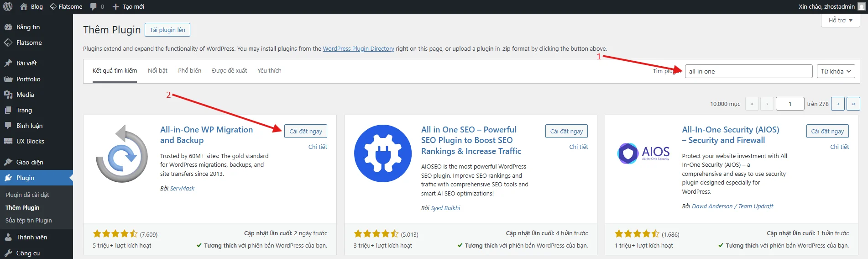Click the Công cụ wrench icon

[x=8, y=253]
